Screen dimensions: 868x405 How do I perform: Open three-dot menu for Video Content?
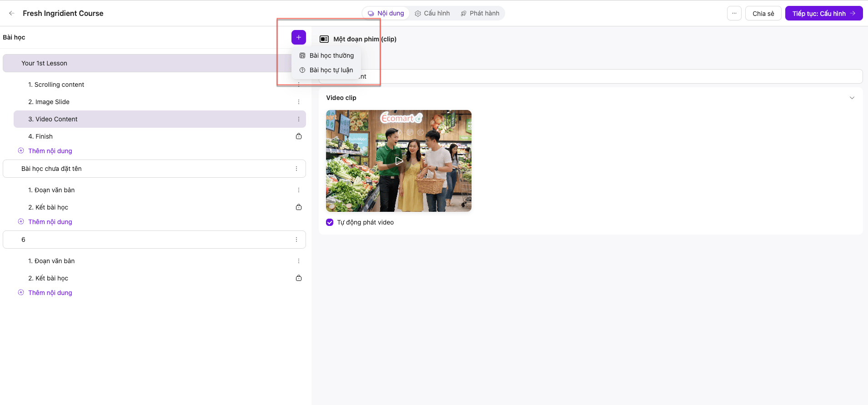299,119
